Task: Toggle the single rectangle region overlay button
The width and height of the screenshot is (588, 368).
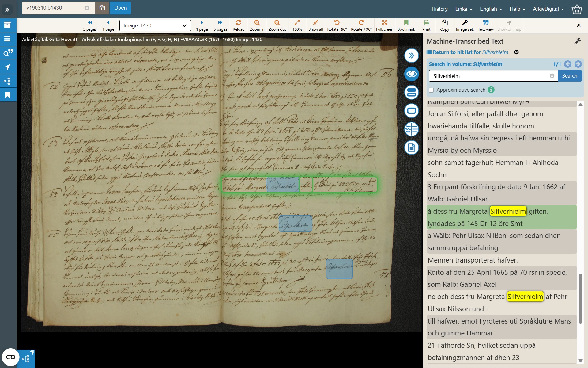Action: (x=411, y=111)
